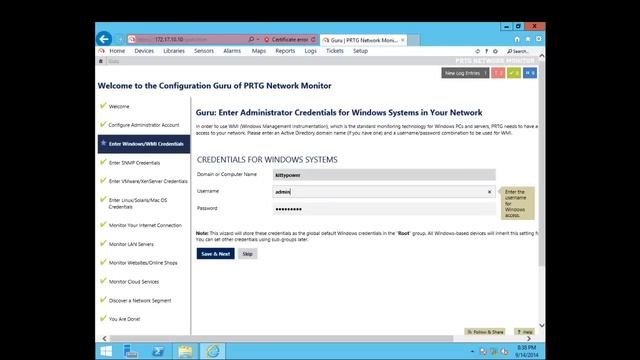
Task: Click the blue paused sensors status box
Action: point(530,73)
